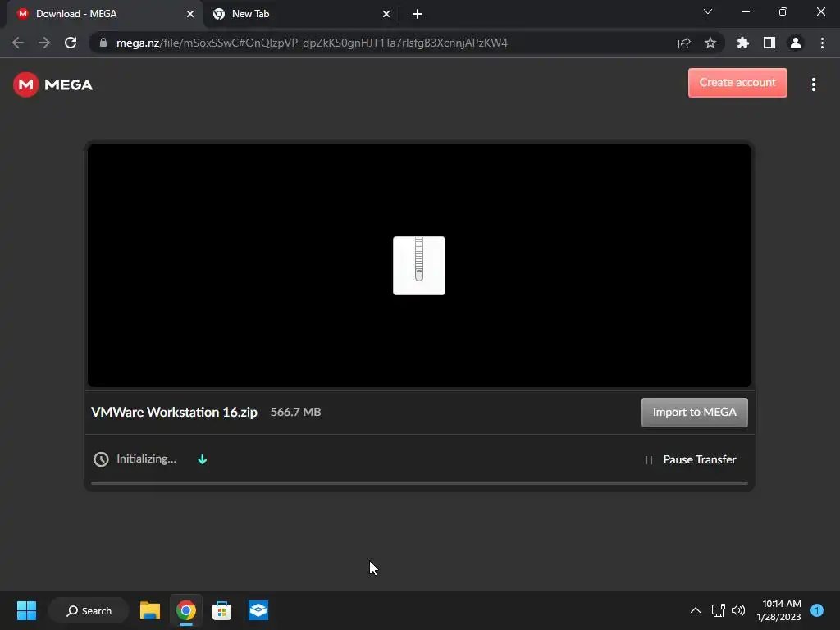This screenshot has width=840, height=630.
Task: Bookmark this page with star
Action: pos(710,43)
